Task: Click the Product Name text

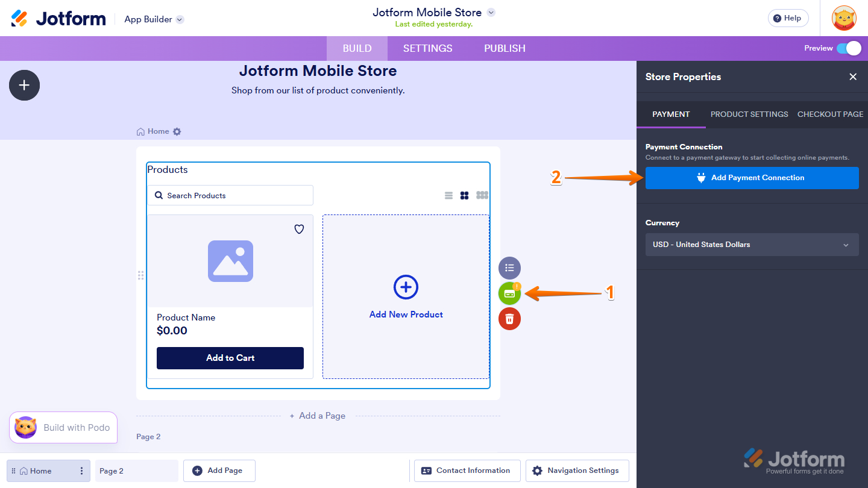Action: pyautogui.click(x=186, y=318)
